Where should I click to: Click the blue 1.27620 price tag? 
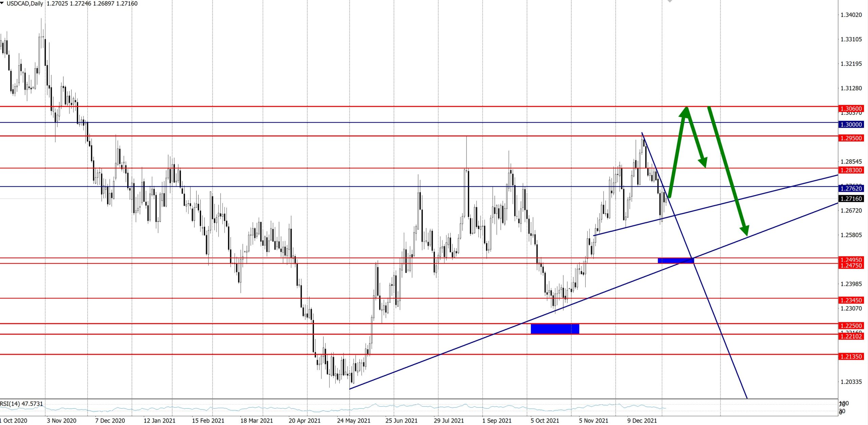click(851, 188)
